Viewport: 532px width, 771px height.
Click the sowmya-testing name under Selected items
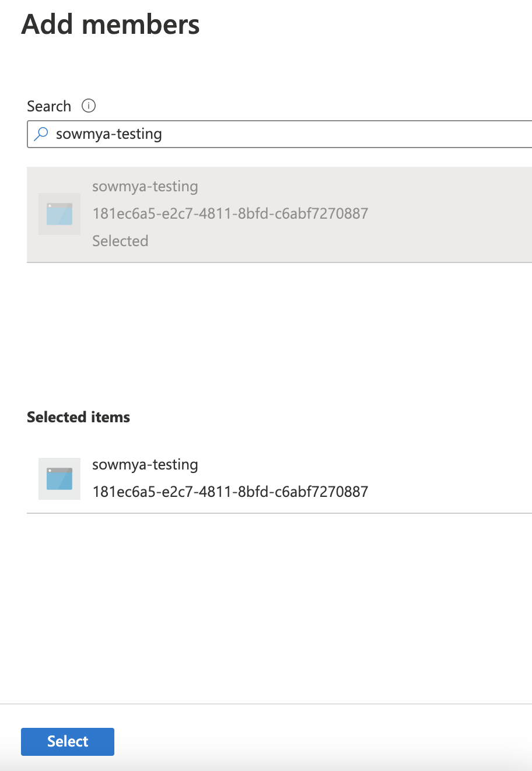pyautogui.click(x=145, y=465)
